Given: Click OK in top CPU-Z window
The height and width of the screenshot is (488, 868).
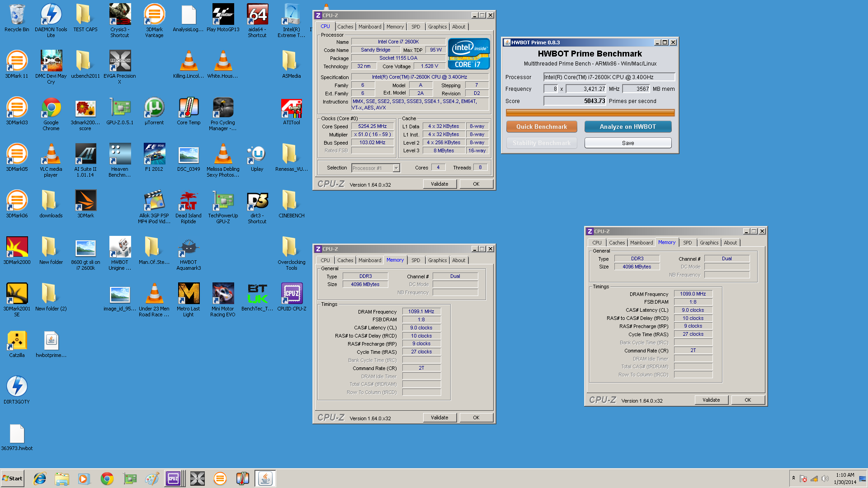Looking at the screenshot, I should pos(476,184).
